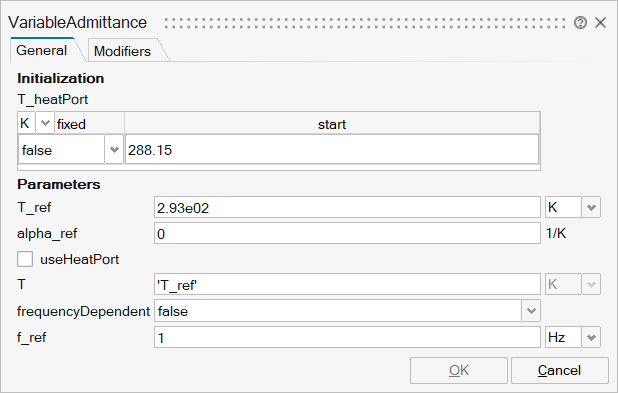Screen dimensions: 618x393
Task: Click the Parameters section heading
Action: (59, 184)
